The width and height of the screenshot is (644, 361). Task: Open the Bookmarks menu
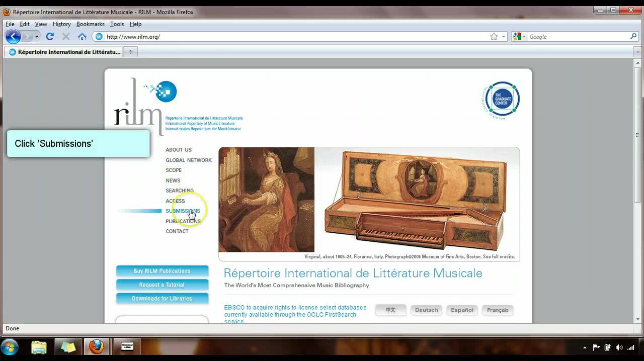(91, 24)
